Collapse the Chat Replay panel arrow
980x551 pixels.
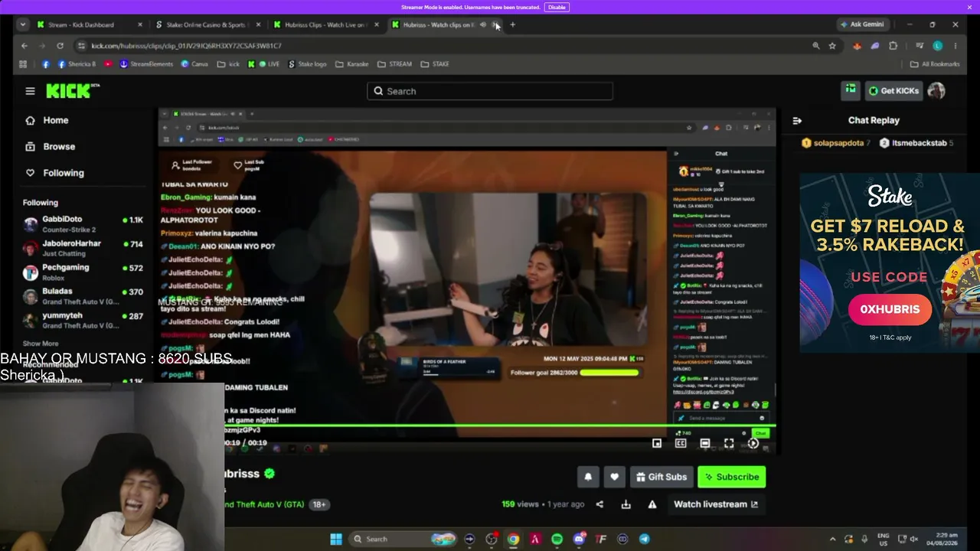(x=797, y=120)
